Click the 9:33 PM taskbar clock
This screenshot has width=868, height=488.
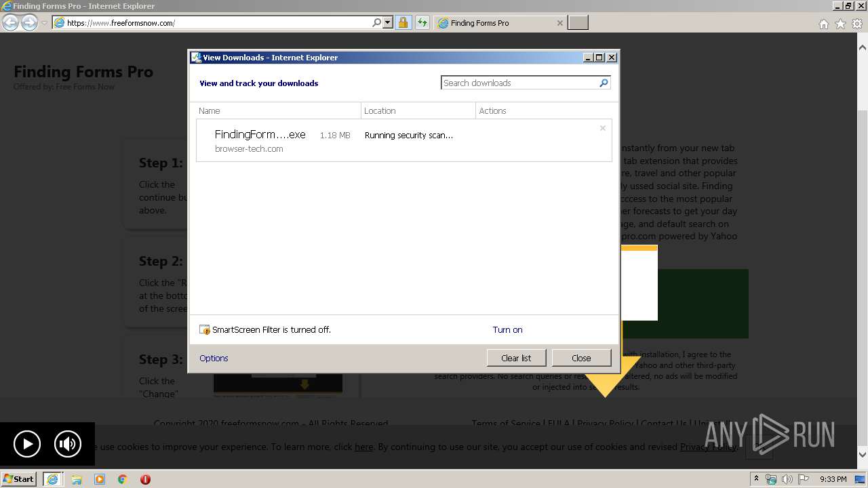(833, 479)
